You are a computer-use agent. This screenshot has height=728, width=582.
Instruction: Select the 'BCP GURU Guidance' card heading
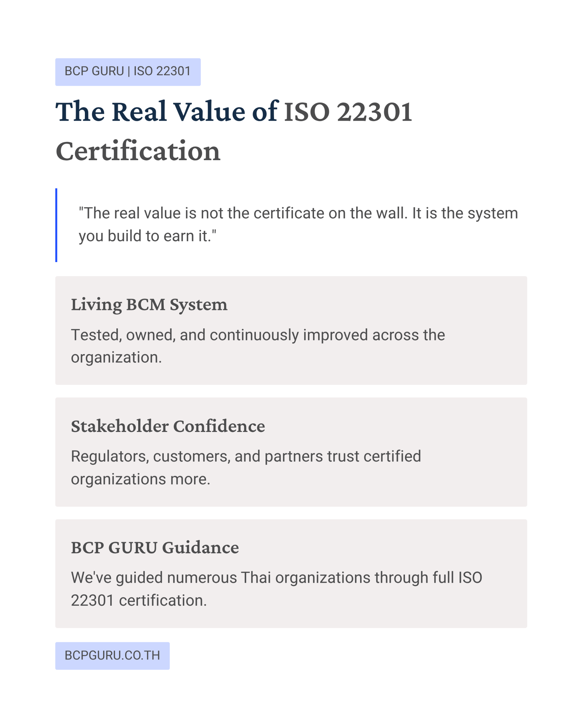155,547
